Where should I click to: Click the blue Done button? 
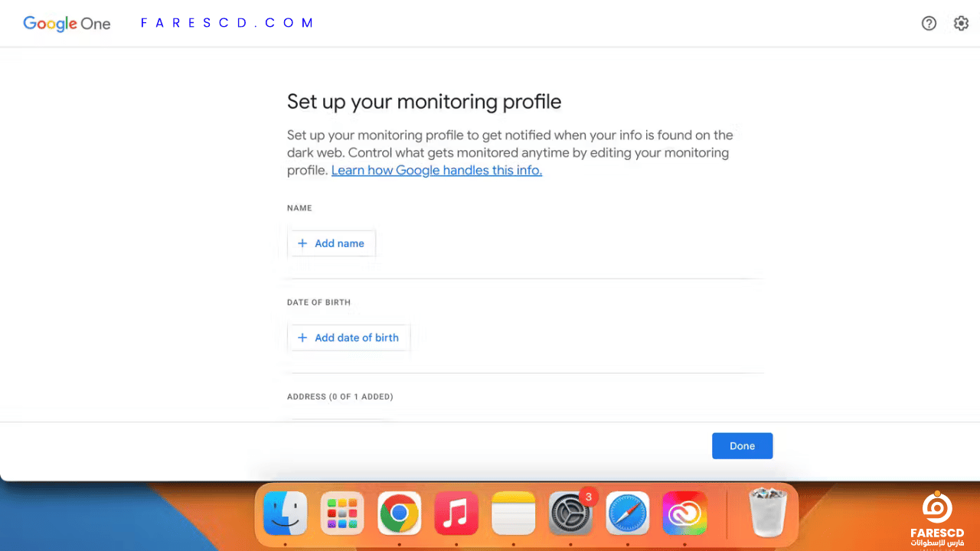tap(742, 446)
